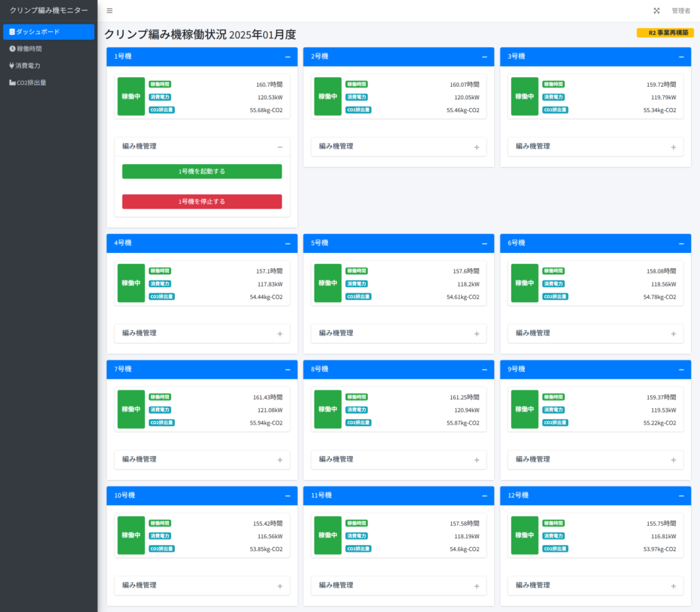Collapse the 1号機 card with minus icon
This screenshot has width=700, height=612.
tap(287, 57)
